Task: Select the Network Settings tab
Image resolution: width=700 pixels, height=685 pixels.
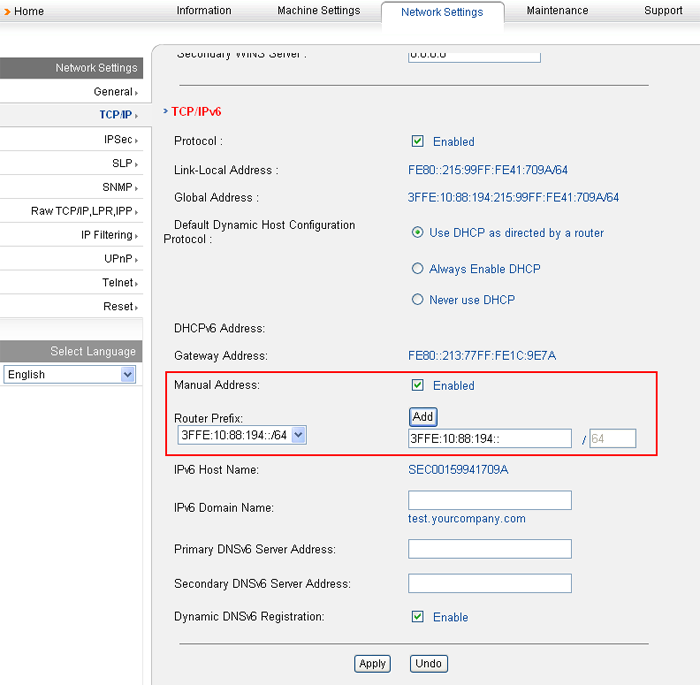Action: tap(442, 13)
